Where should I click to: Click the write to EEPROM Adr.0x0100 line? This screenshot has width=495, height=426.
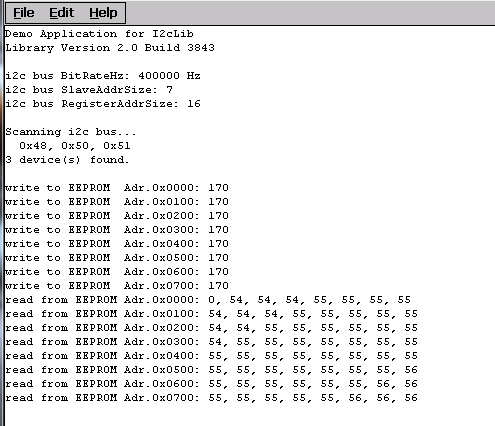coord(117,202)
